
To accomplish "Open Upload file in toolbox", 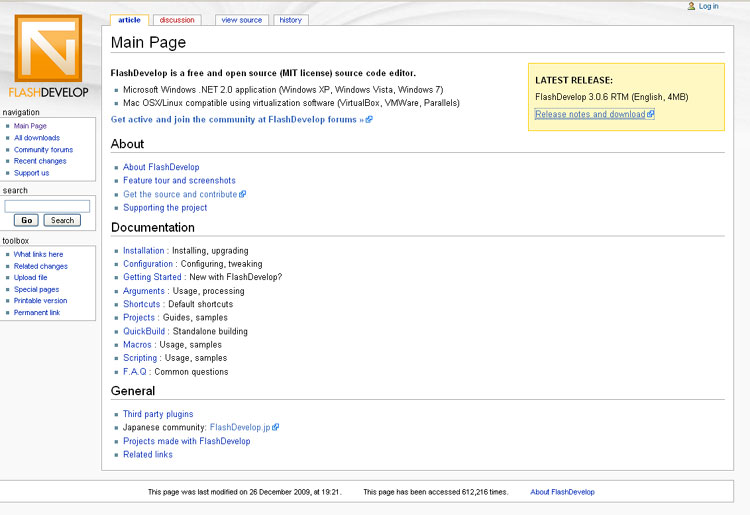I will pos(31,277).
